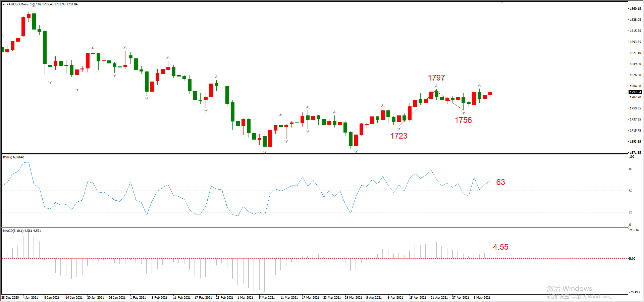
Task: Click the red 1723 price annotation
Action: (x=399, y=136)
